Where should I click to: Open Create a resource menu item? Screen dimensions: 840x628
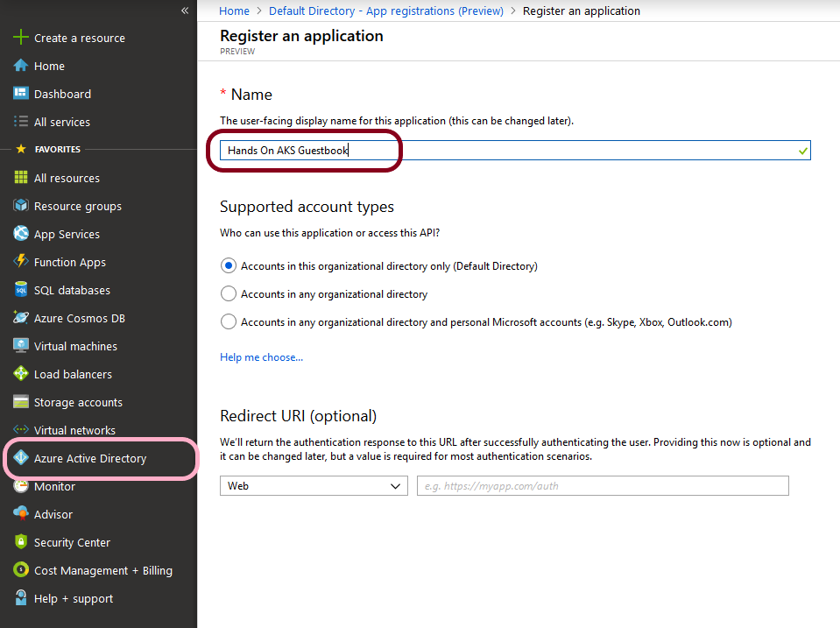(80, 38)
